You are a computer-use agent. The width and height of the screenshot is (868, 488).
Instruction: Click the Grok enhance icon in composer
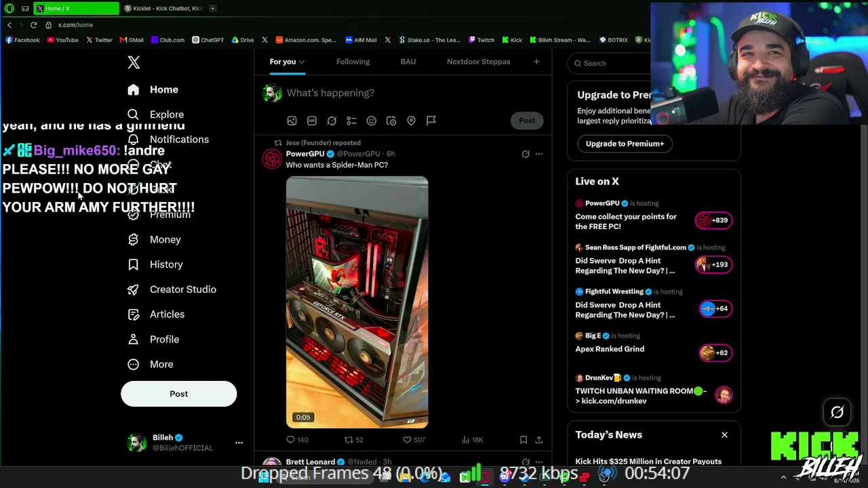tap(332, 121)
